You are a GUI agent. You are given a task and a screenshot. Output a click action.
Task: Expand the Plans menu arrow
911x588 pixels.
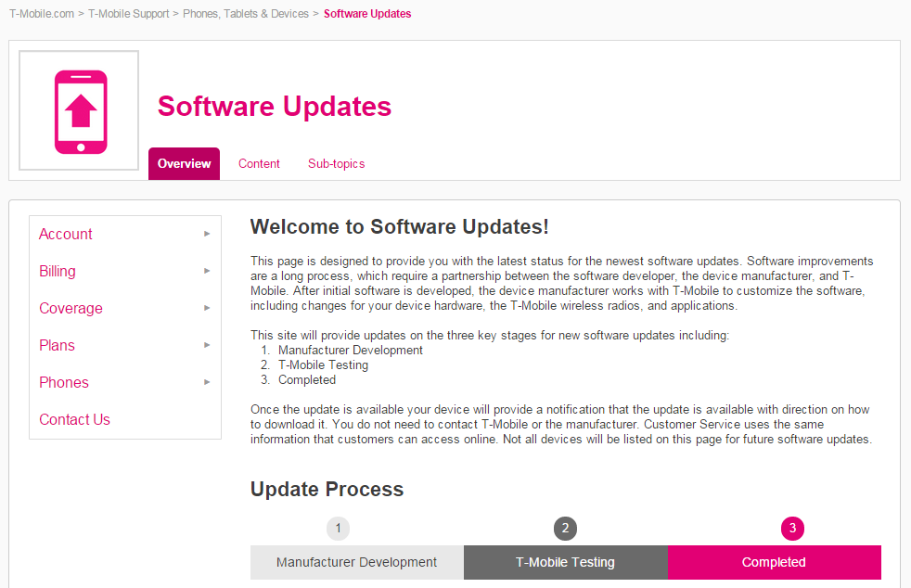coord(207,345)
